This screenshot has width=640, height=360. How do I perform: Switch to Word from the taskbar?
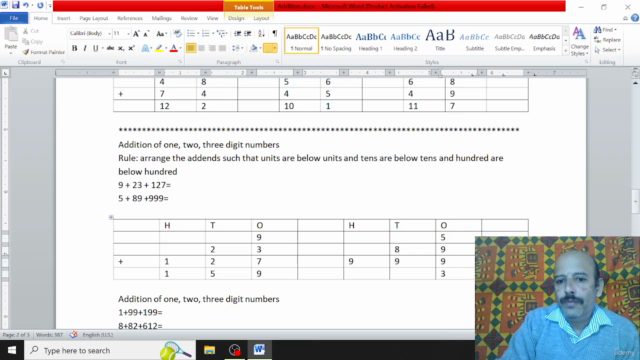click(259, 350)
